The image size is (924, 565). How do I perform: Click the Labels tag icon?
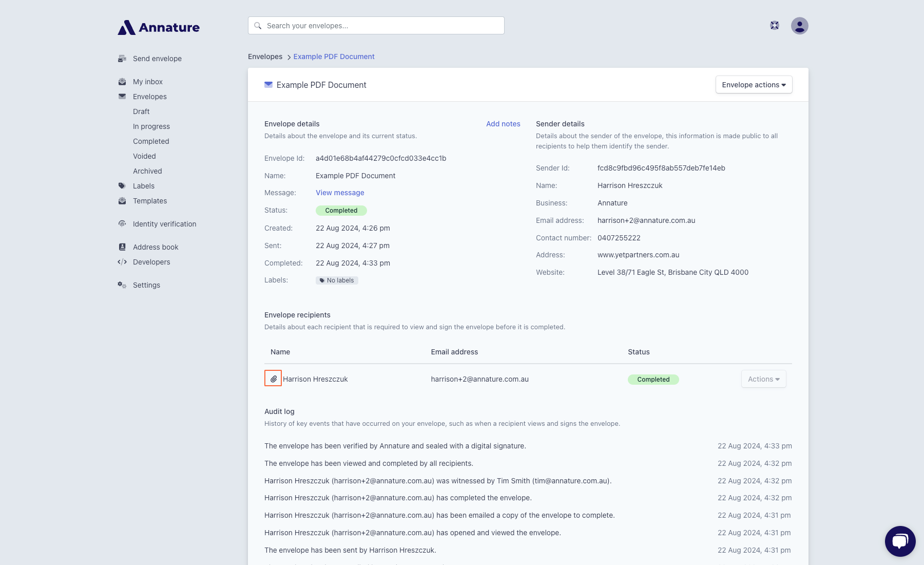coord(122,186)
